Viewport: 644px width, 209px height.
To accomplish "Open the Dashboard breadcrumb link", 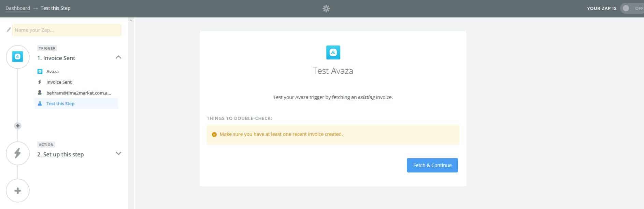I will [18, 8].
